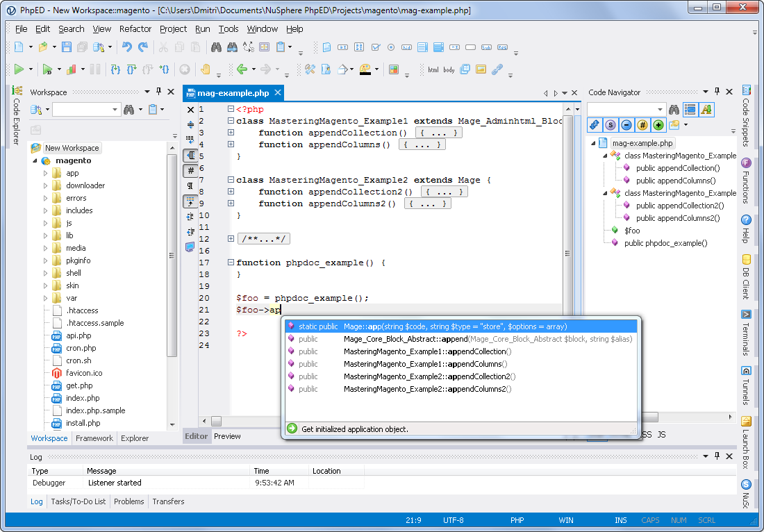
Task: Open the Refactor menu
Action: click(135, 28)
